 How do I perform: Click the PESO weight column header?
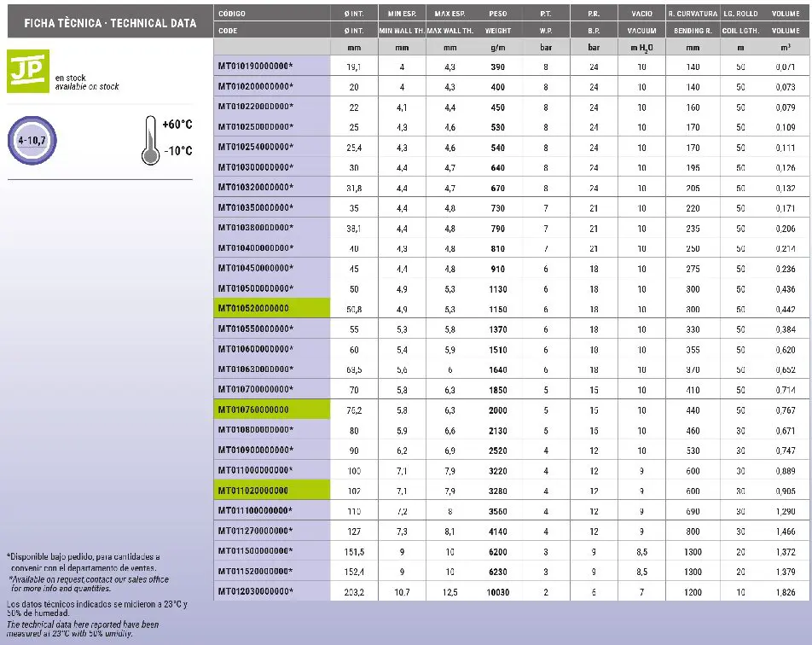(497, 14)
